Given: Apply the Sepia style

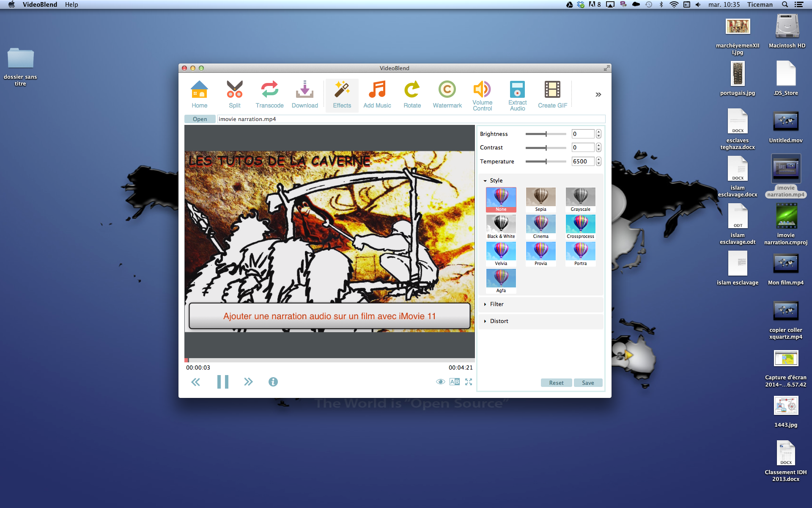Looking at the screenshot, I should pos(540,200).
